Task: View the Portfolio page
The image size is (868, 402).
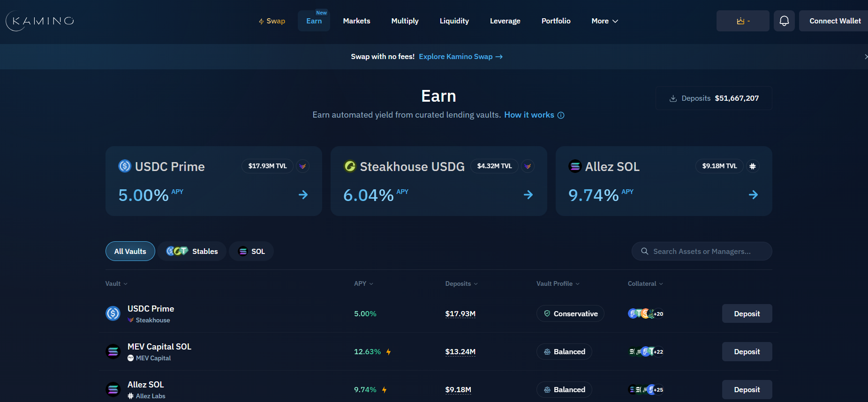Action: coord(556,21)
